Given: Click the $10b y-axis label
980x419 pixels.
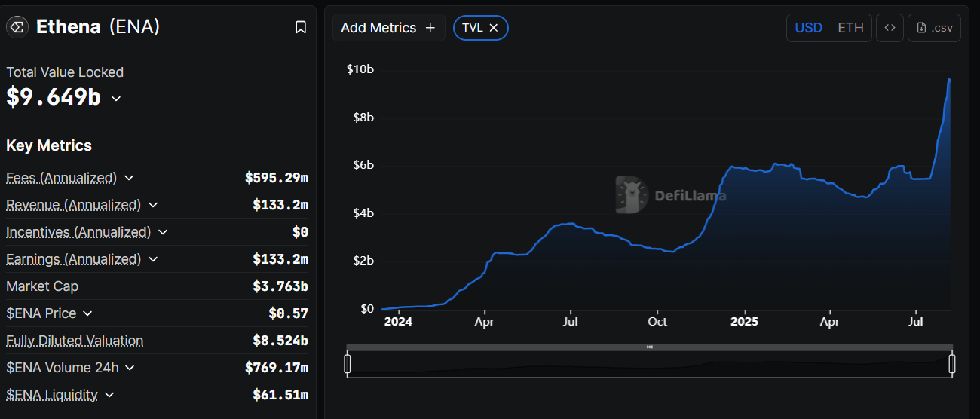Looking at the screenshot, I should (360, 69).
